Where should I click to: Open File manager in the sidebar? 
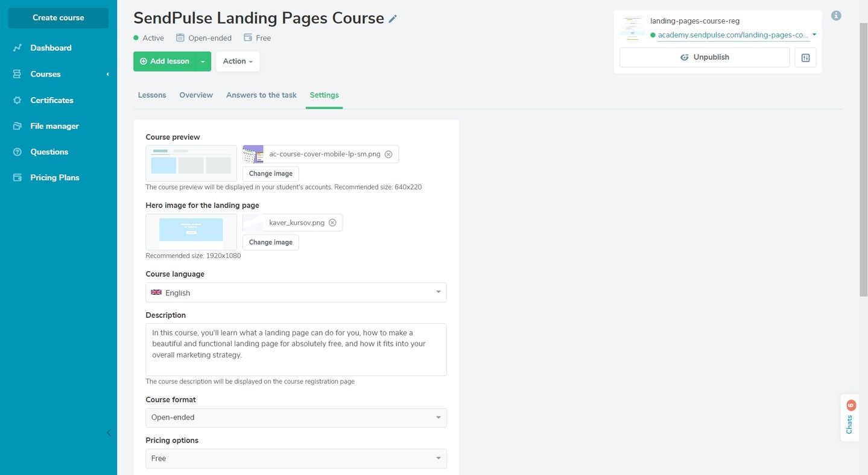(x=54, y=126)
